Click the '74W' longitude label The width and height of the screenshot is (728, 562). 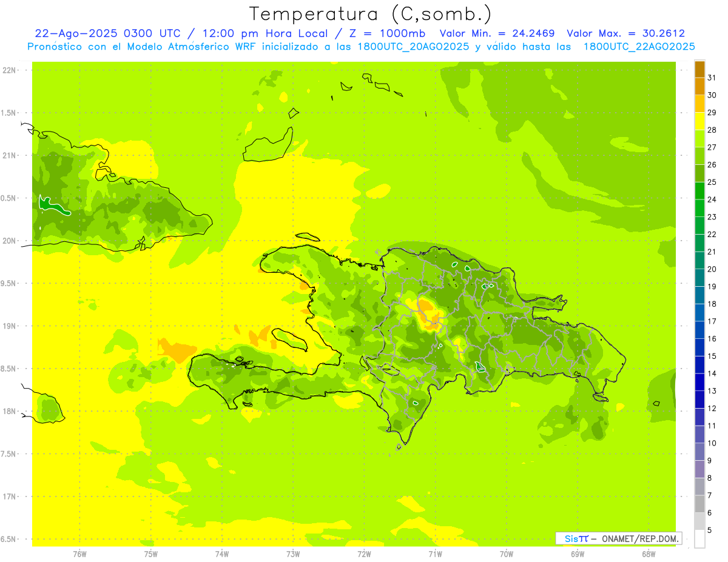[222, 554]
